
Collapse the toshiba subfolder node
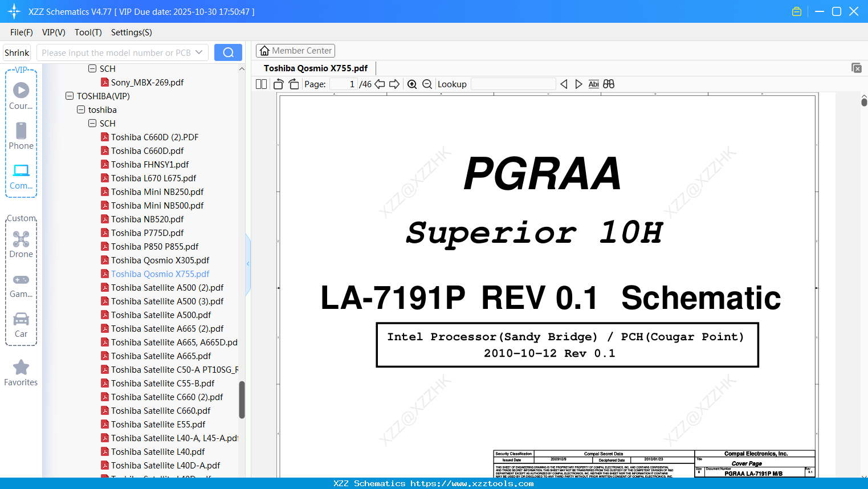(81, 109)
